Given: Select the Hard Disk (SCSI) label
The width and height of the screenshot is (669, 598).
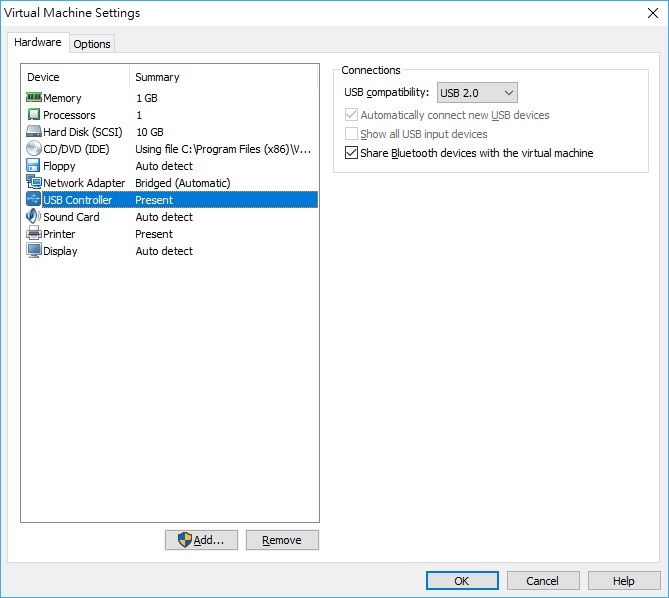Looking at the screenshot, I should click(x=83, y=132).
